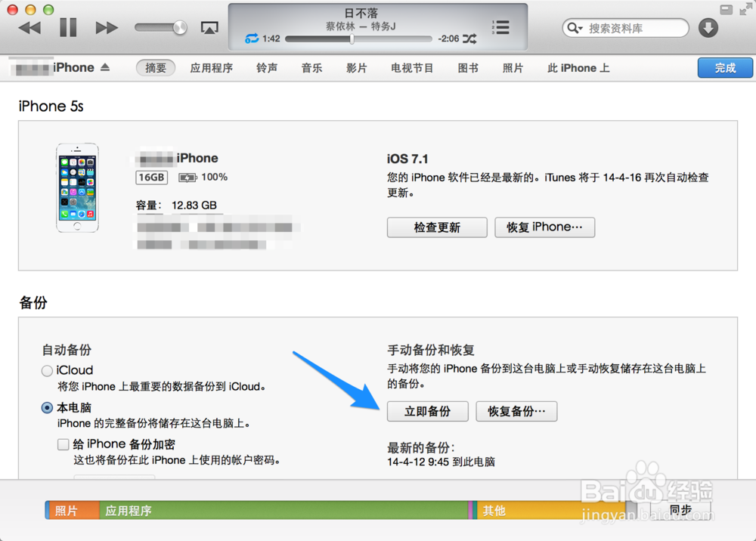Image resolution: width=756 pixels, height=541 pixels.
Task: Click the search library field
Action: [x=625, y=28]
